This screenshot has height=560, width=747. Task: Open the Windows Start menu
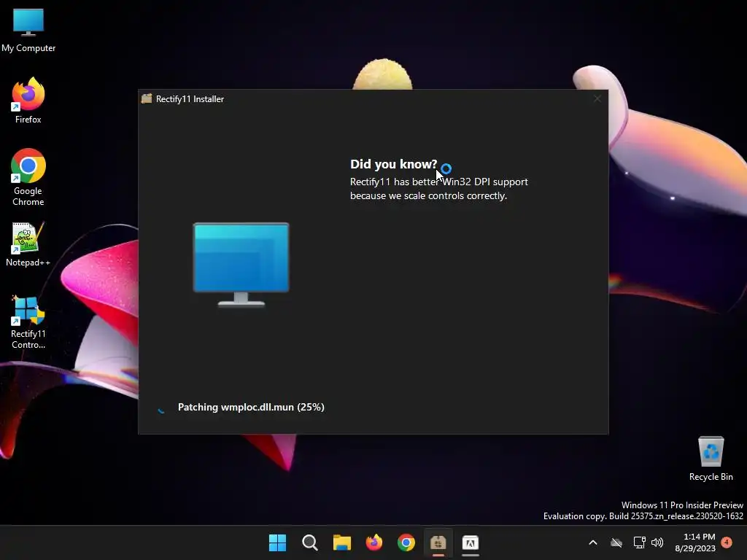(277, 542)
